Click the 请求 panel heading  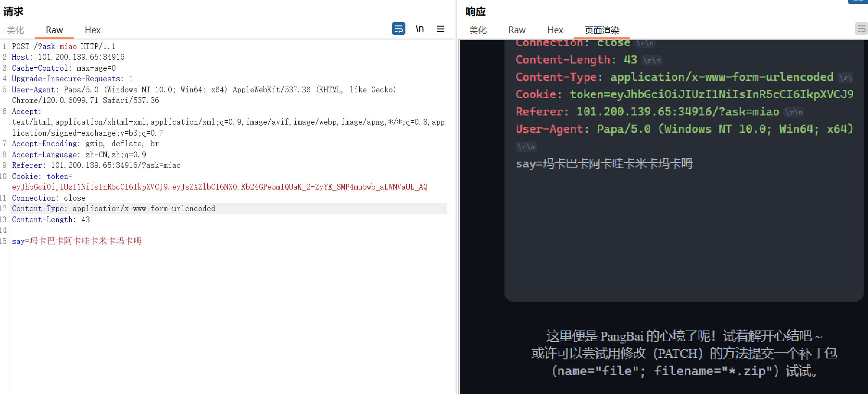click(x=13, y=11)
